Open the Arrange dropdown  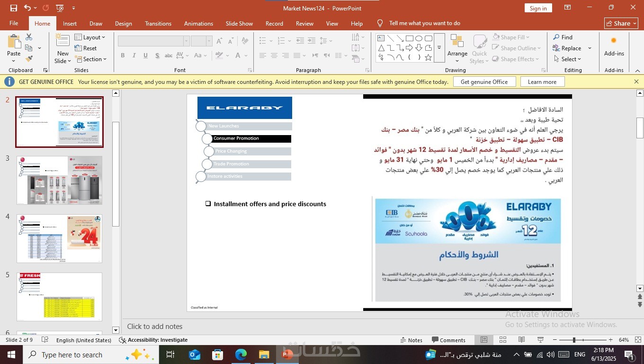coord(457,48)
